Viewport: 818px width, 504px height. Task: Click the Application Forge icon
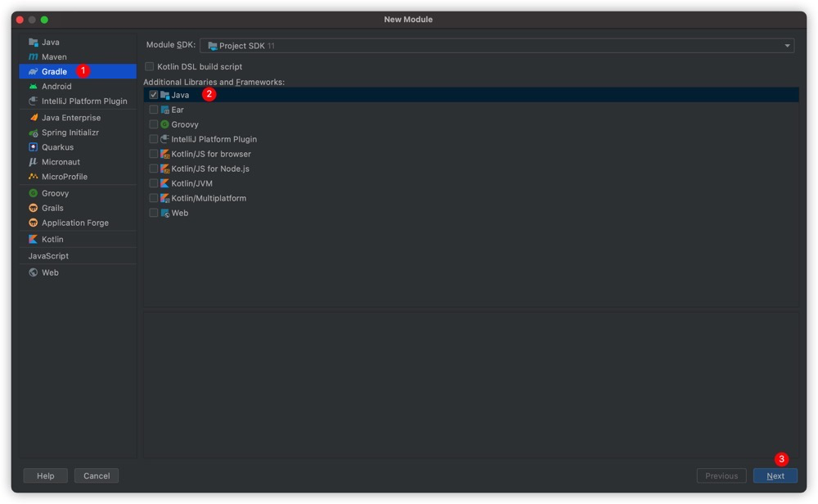click(x=34, y=223)
